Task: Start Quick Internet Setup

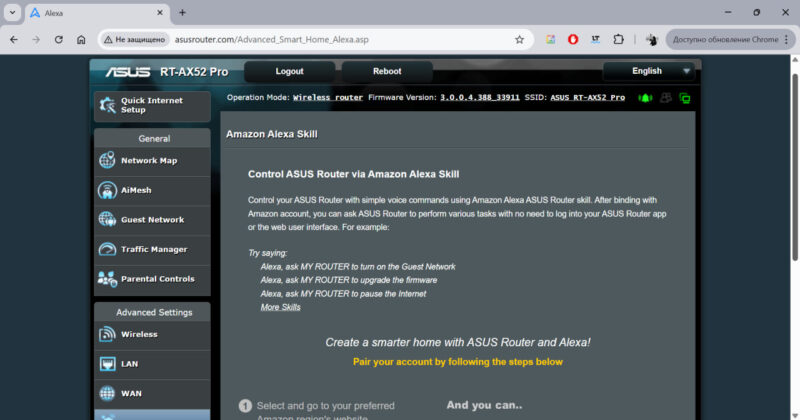Action: [x=152, y=106]
